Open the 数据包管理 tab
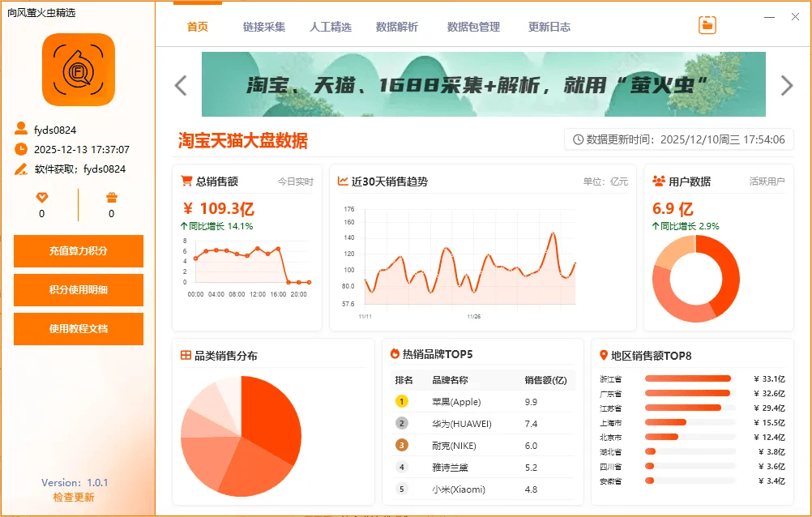 (x=473, y=27)
